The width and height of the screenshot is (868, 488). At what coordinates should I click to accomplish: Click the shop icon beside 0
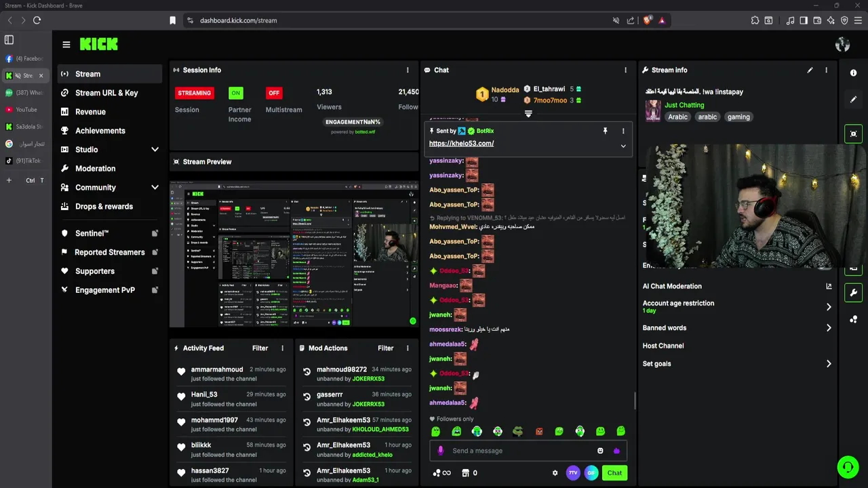click(465, 473)
